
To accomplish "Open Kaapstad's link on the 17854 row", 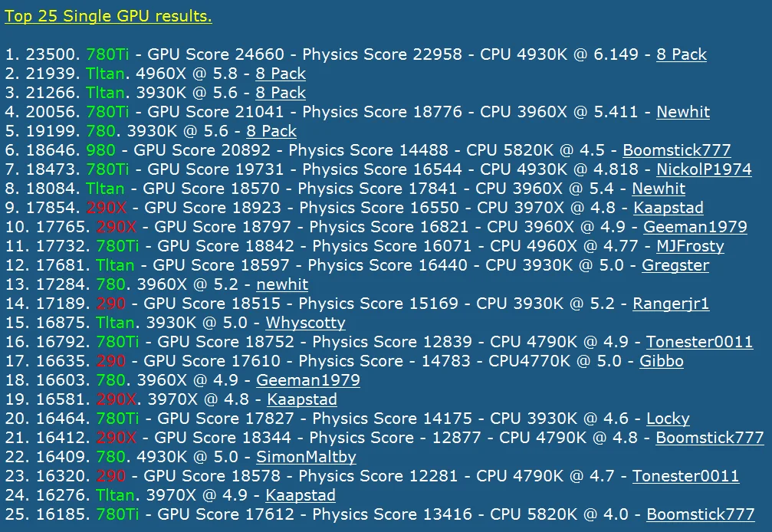I will pyautogui.click(x=668, y=208).
